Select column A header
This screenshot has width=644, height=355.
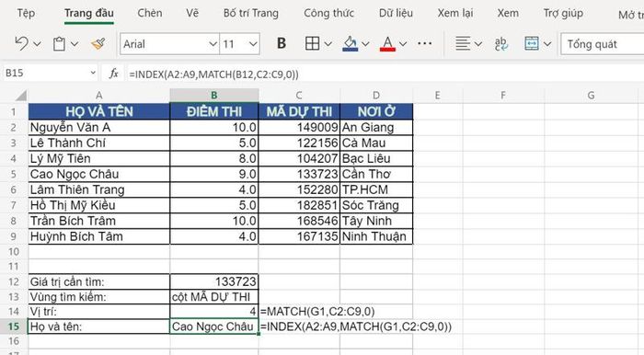pyautogui.click(x=99, y=96)
